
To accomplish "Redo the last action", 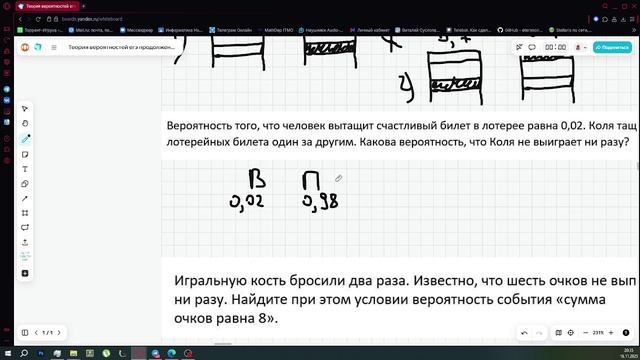I will (539, 333).
